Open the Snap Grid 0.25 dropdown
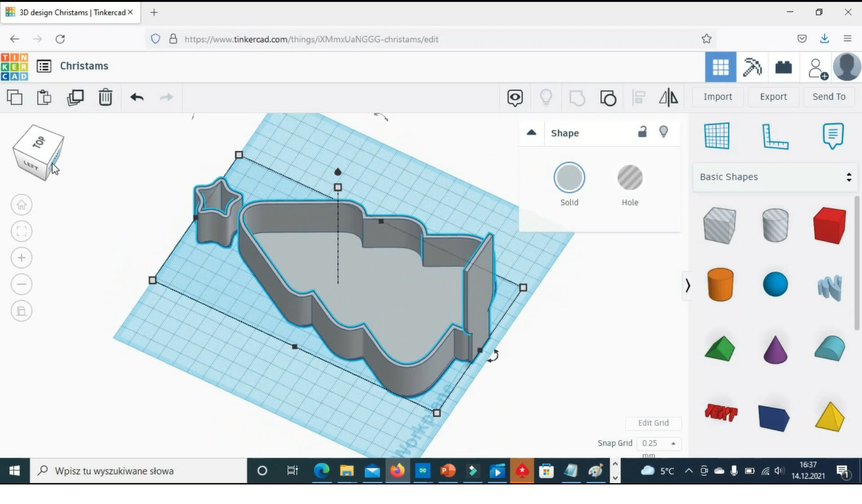 (659, 443)
